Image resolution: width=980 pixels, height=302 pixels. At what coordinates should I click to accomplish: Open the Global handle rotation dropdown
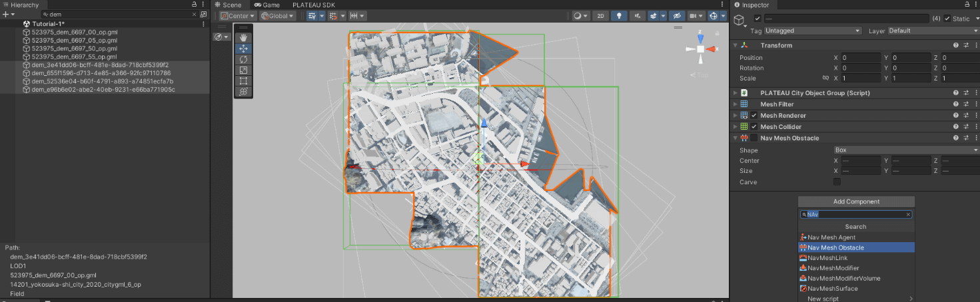[x=279, y=16]
